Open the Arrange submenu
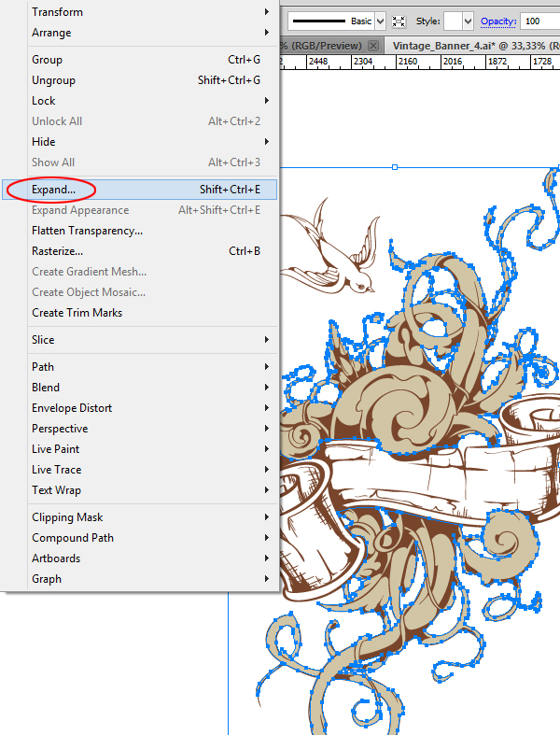This screenshot has width=560, height=735. click(x=139, y=33)
